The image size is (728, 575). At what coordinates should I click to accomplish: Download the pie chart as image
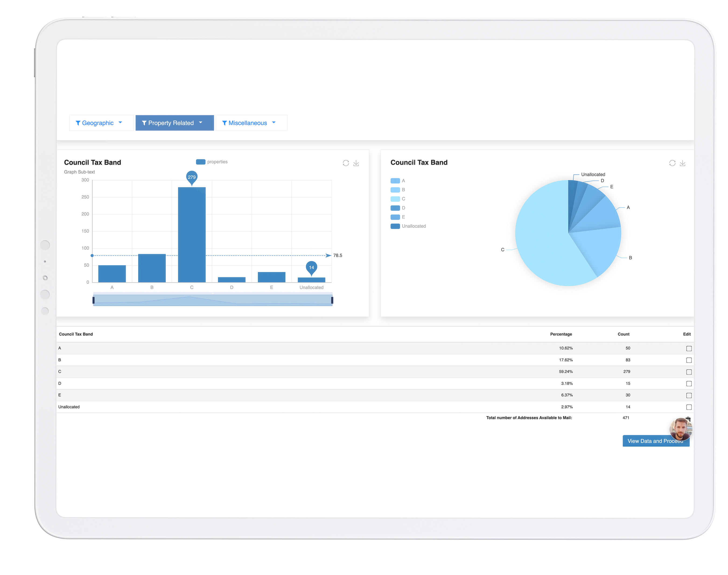pos(682,163)
